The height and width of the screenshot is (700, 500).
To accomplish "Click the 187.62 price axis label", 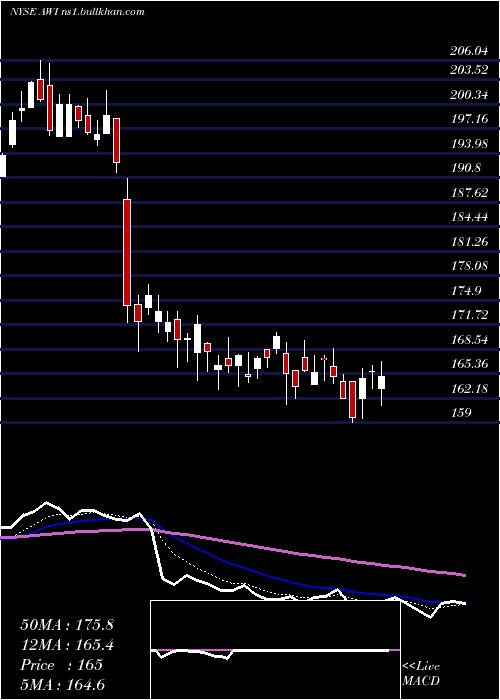I will pos(469,193).
